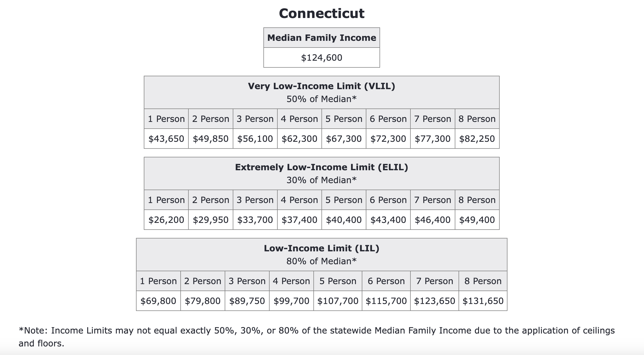Click the Low-Income Limit (LIL) header
The width and height of the screenshot is (644, 355).
pos(321,248)
